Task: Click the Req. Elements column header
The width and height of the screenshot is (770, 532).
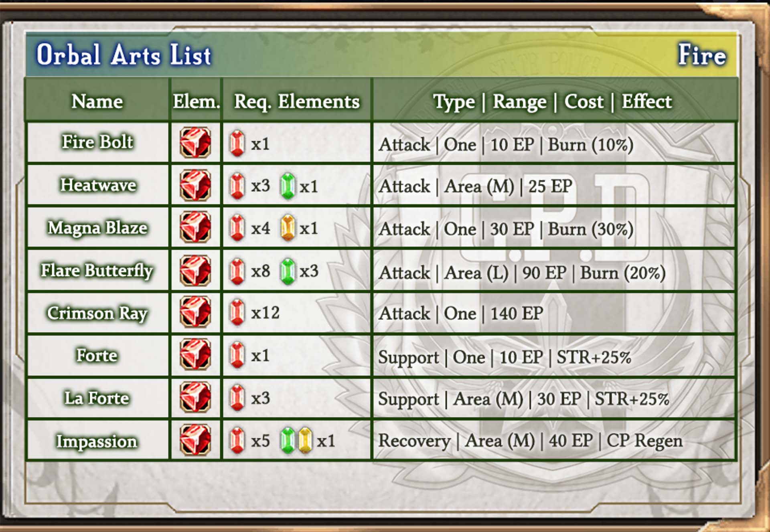Action: point(297,101)
